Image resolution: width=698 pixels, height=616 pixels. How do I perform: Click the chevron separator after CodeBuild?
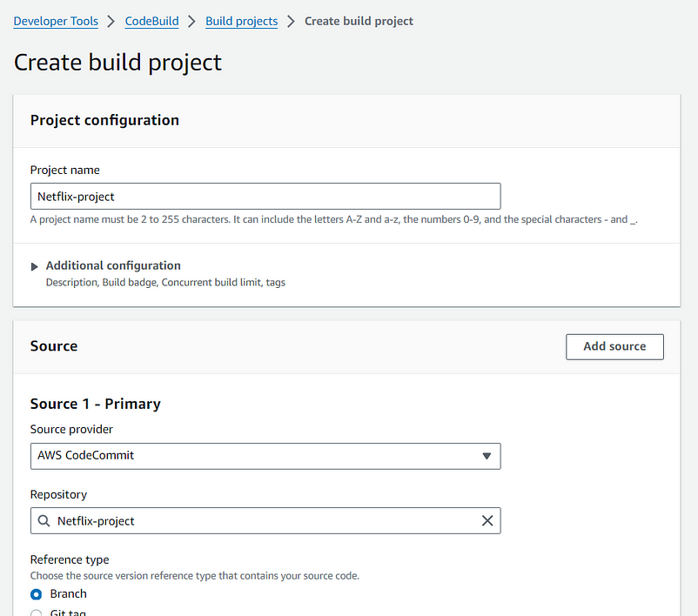pyautogui.click(x=191, y=22)
